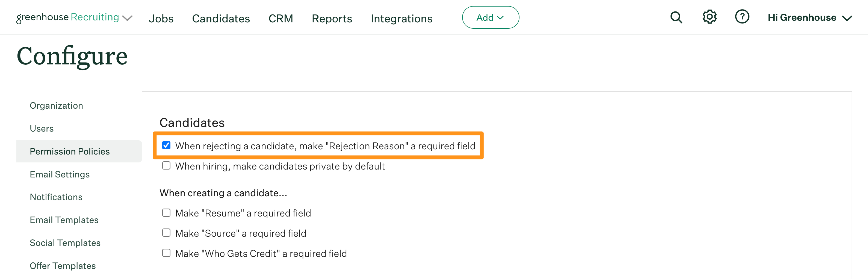Open the Integrations menu item

(x=401, y=19)
